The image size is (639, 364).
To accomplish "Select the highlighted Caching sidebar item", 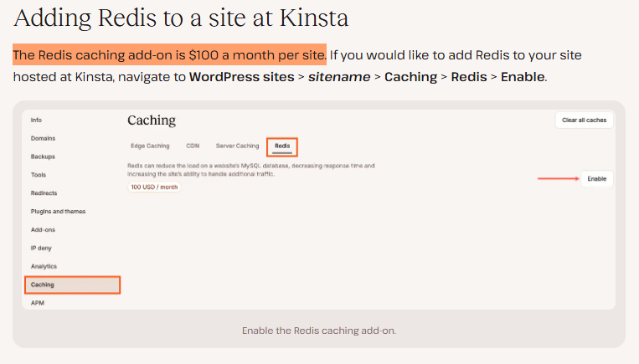I will coord(72,285).
